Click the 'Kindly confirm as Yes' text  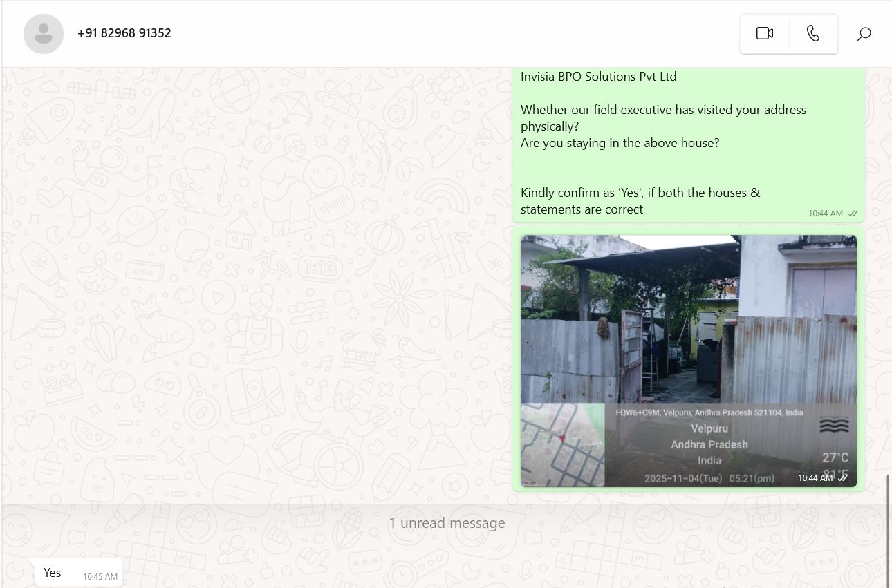click(640, 193)
